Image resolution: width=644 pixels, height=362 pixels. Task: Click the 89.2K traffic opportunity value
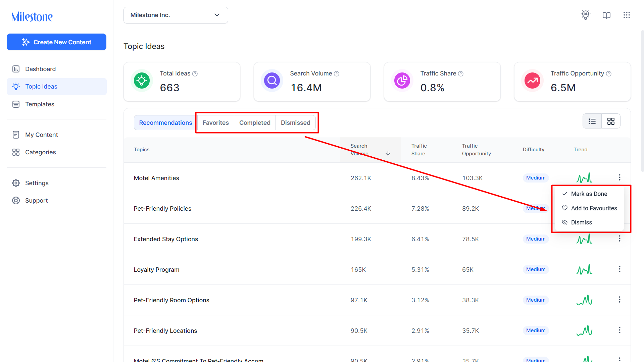click(x=470, y=209)
